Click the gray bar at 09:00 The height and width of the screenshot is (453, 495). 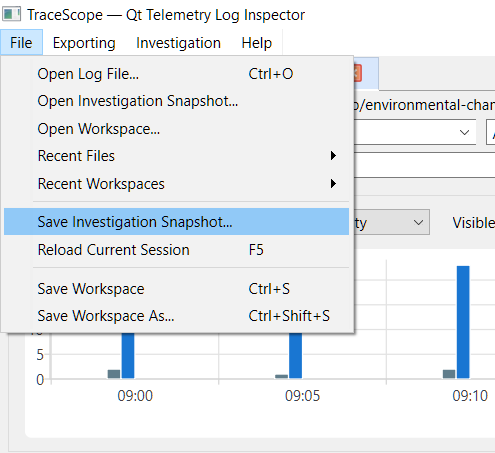click(114, 374)
